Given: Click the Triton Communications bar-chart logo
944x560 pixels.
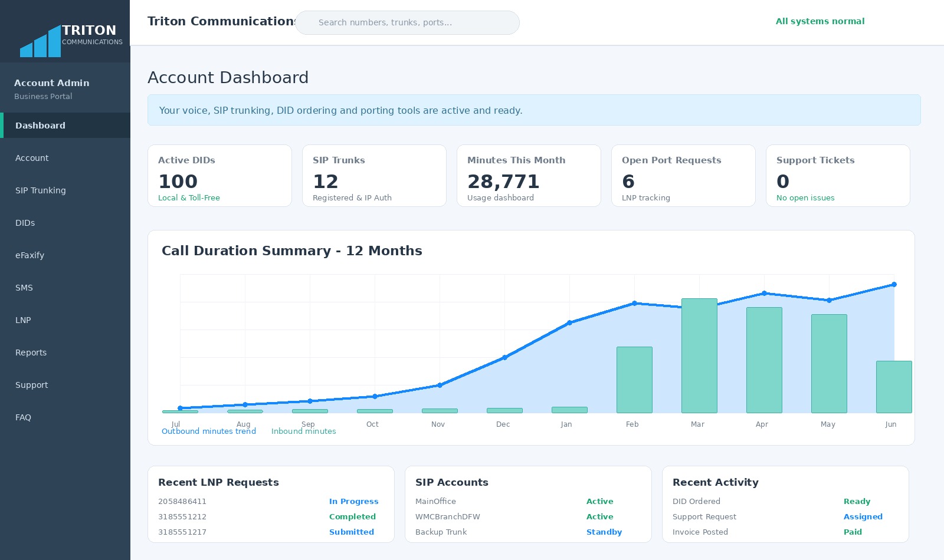Looking at the screenshot, I should tap(41, 41).
